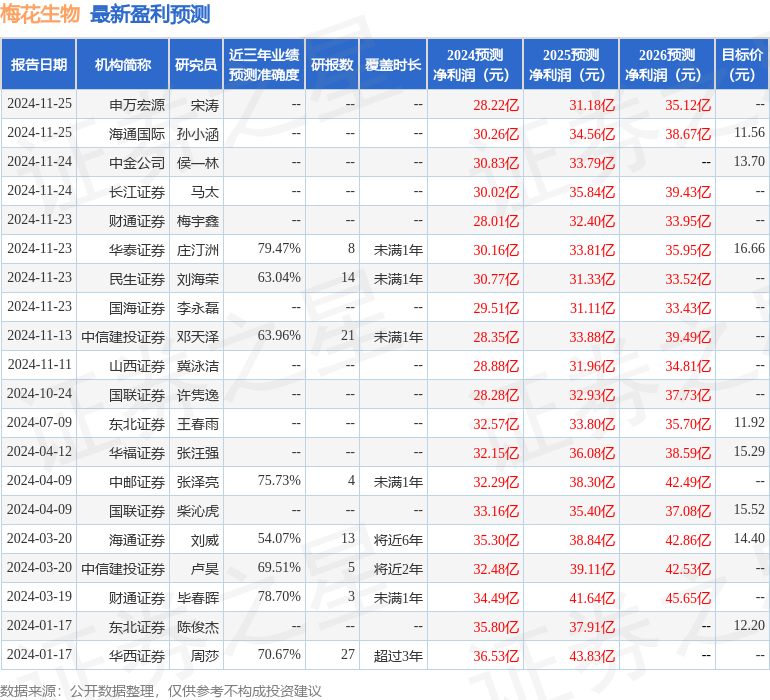This screenshot has height=700, width=770.
Task: Click the 民生证券 institution name
Action: (x=137, y=279)
